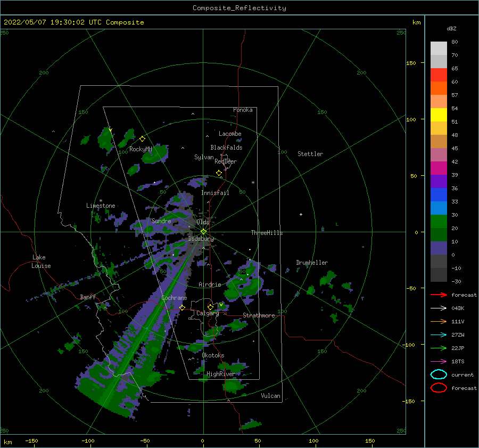The image size is (479, 448).
Task: Click the HighRiver city label
Action: 220,374
